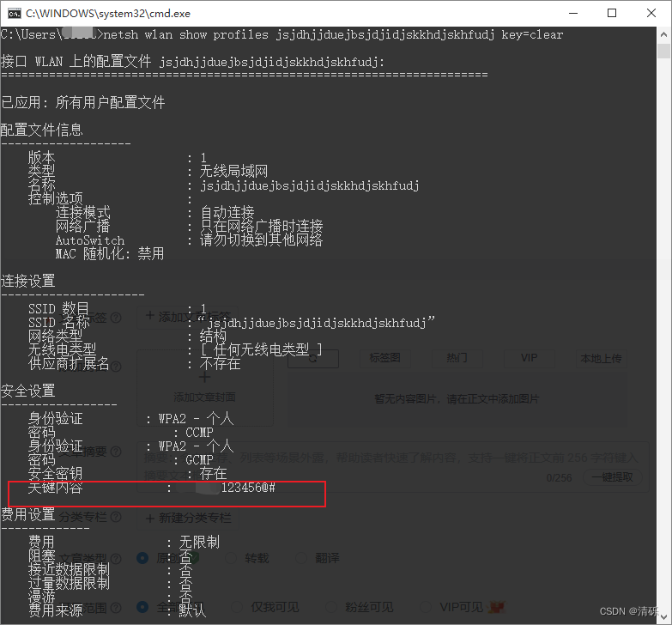Maximize the cmd.exe window
672x625 pixels.
point(612,13)
